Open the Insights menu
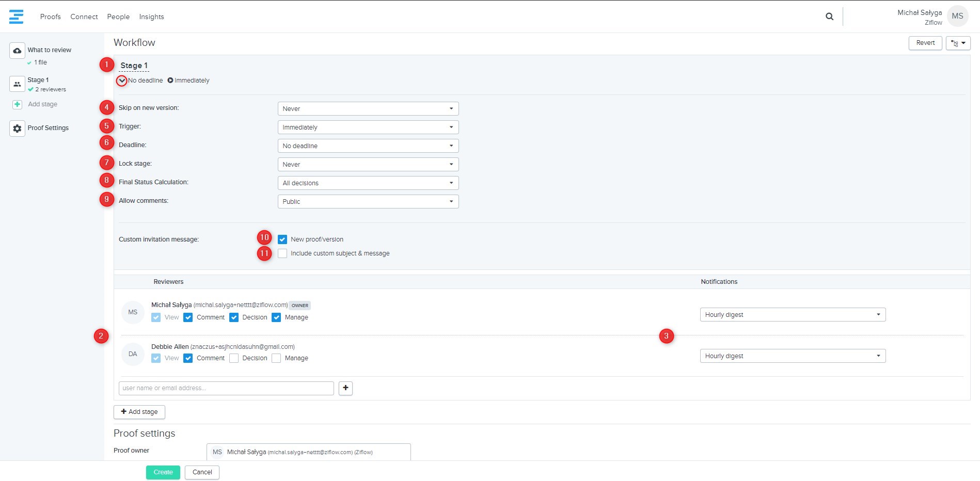 [151, 17]
